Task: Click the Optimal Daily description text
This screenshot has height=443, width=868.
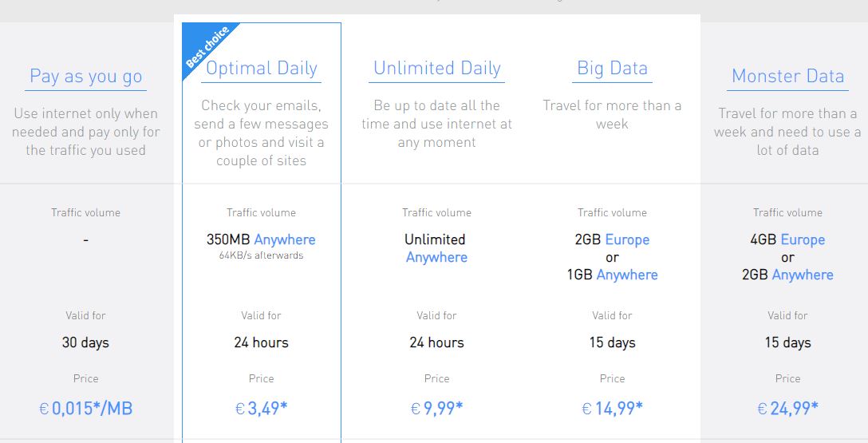Action: [262, 133]
